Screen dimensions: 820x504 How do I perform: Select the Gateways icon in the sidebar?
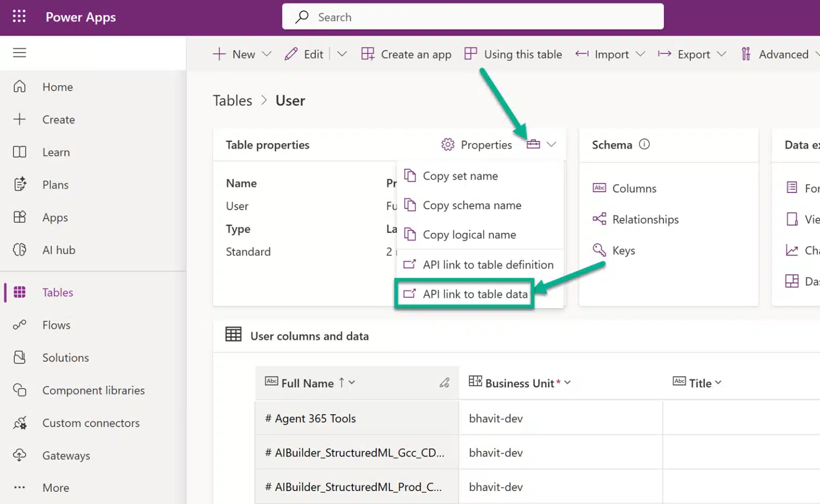click(19, 455)
